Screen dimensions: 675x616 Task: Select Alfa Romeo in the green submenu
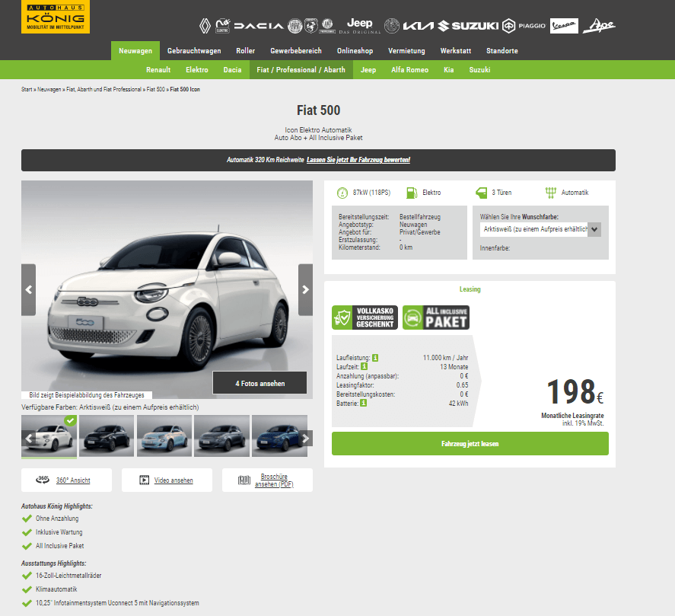409,70
